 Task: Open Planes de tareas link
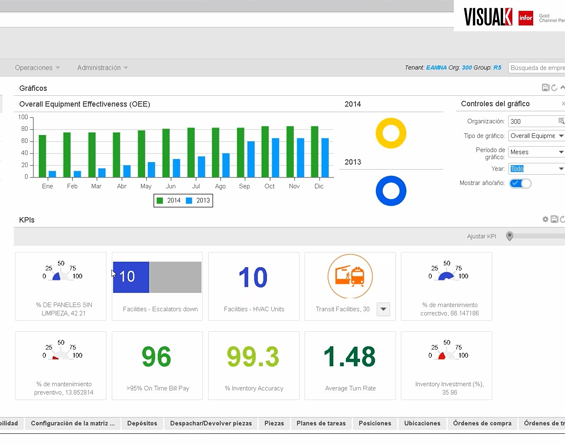point(321,423)
